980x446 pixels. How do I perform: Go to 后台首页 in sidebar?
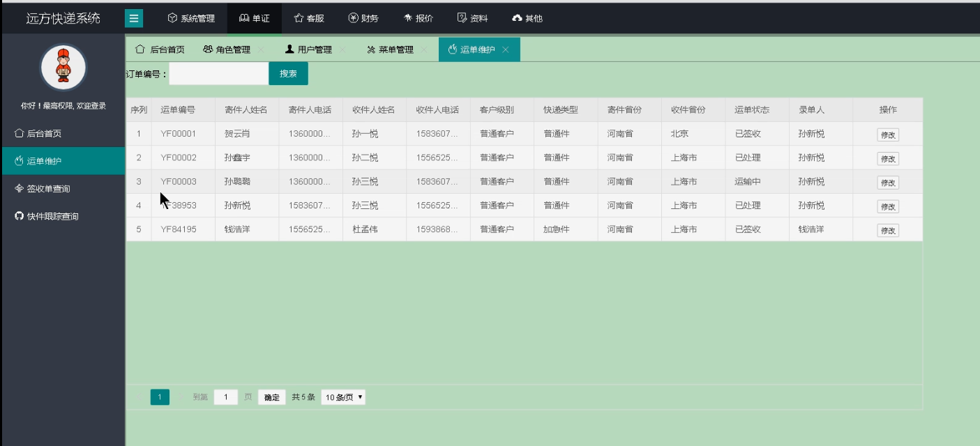coord(63,133)
